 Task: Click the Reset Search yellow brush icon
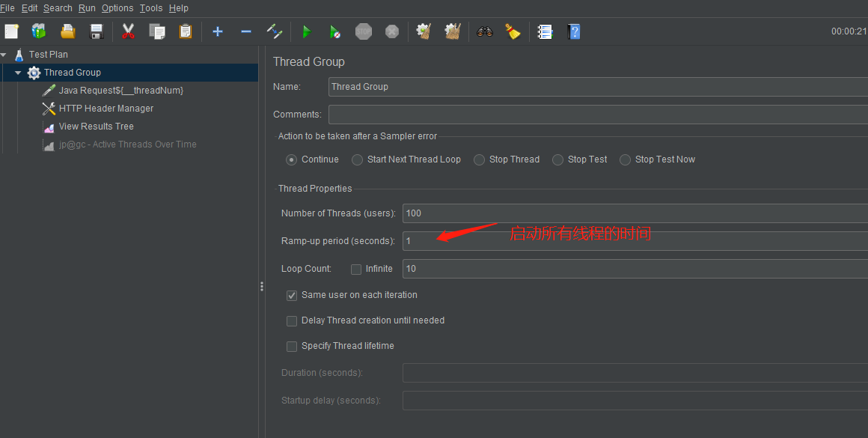[x=513, y=31]
